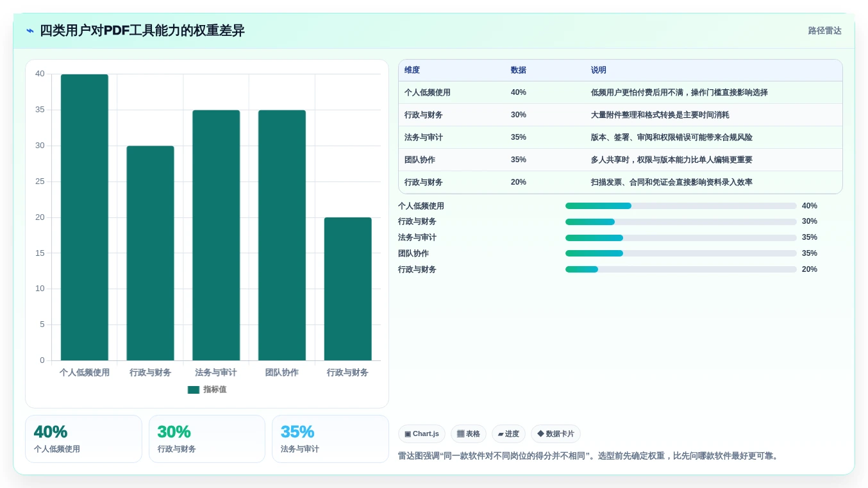Click the 维度 column header

[412, 70]
